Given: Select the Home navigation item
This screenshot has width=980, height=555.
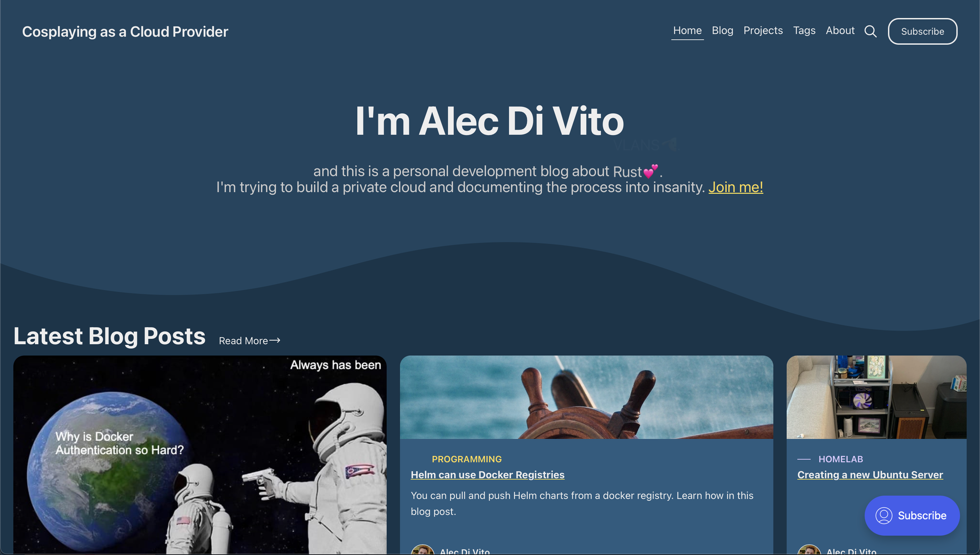Looking at the screenshot, I should tap(687, 30).
